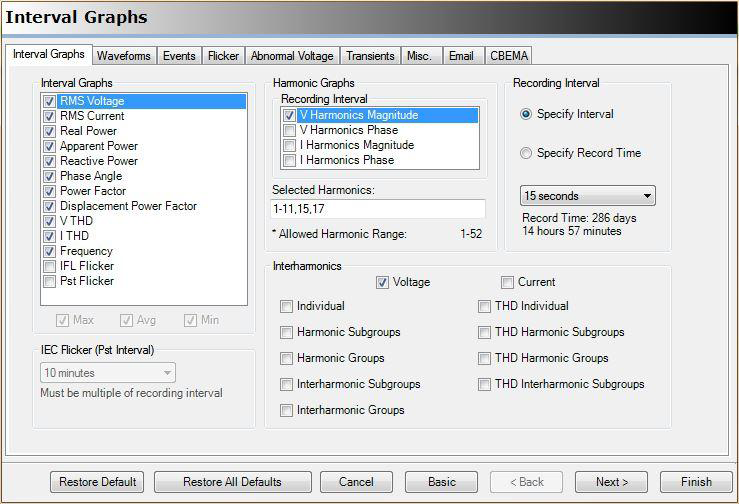Toggle the Min checkbox
The width and height of the screenshot is (739, 504).
point(190,321)
